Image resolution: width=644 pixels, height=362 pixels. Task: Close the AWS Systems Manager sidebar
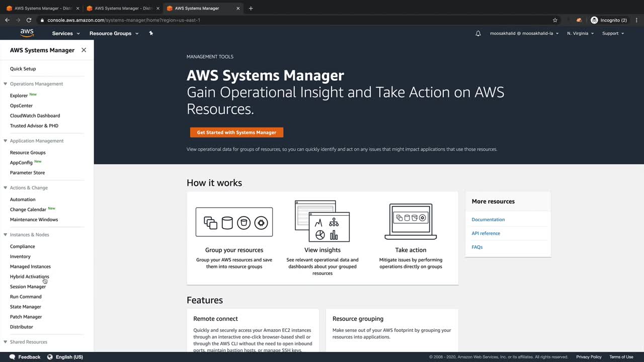coord(84,50)
